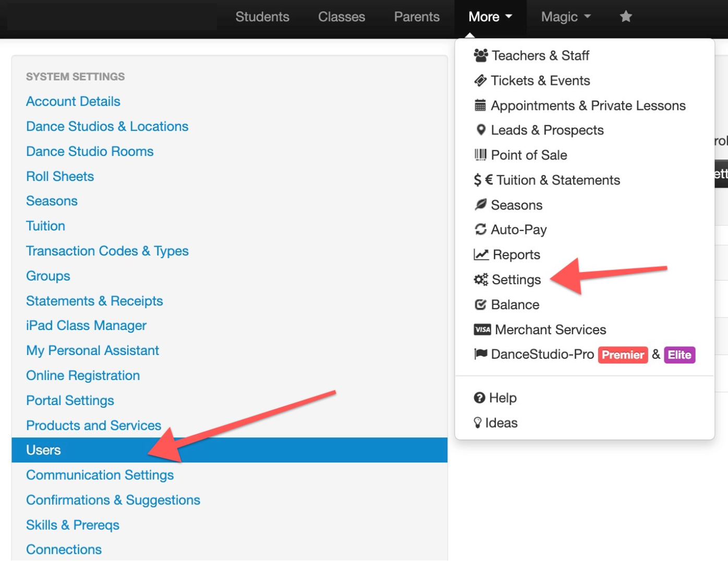728x561 pixels.
Task: Open the More dropdown in the navbar
Action: click(490, 17)
